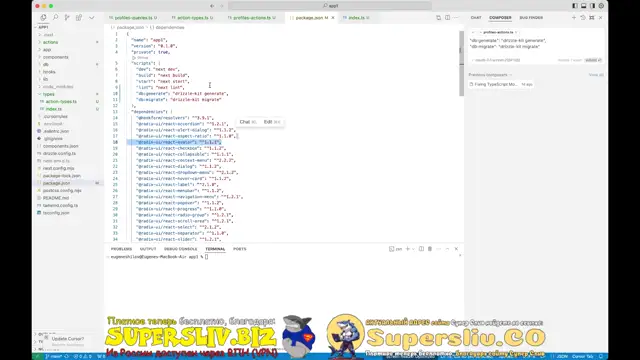Collapse the types folder
The height and width of the screenshot is (360, 640).
pyautogui.click(x=49, y=94)
